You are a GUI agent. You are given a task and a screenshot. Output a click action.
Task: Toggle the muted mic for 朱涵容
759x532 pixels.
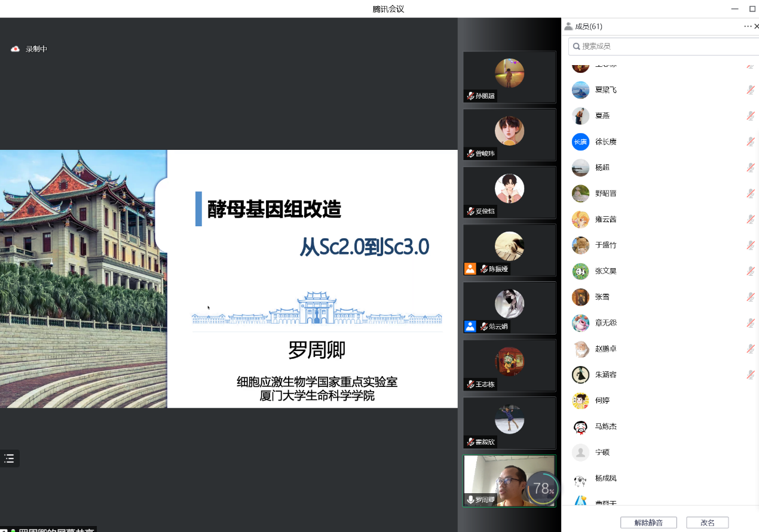750,374
